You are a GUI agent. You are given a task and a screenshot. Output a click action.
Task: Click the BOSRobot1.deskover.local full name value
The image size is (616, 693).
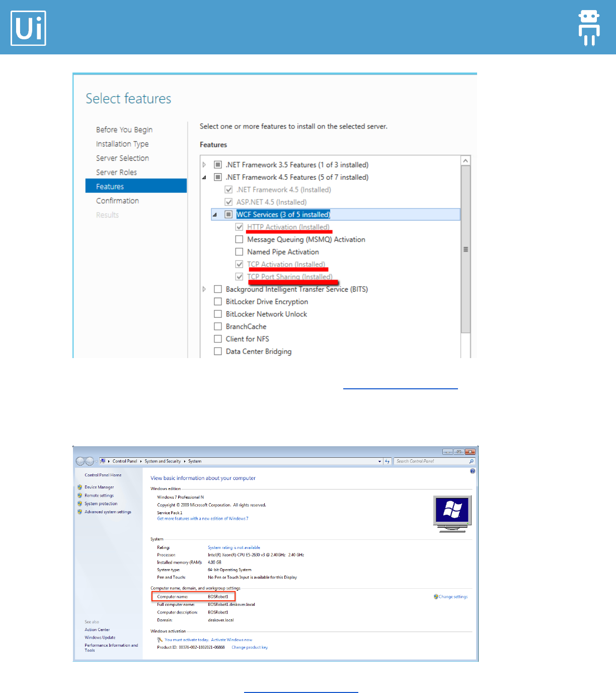pyautogui.click(x=232, y=604)
